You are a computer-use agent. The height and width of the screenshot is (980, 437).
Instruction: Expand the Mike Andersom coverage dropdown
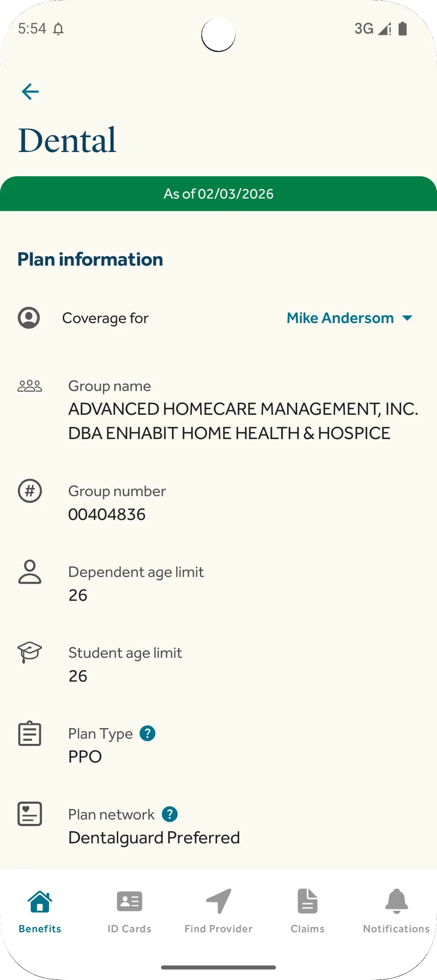click(x=340, y=318)
